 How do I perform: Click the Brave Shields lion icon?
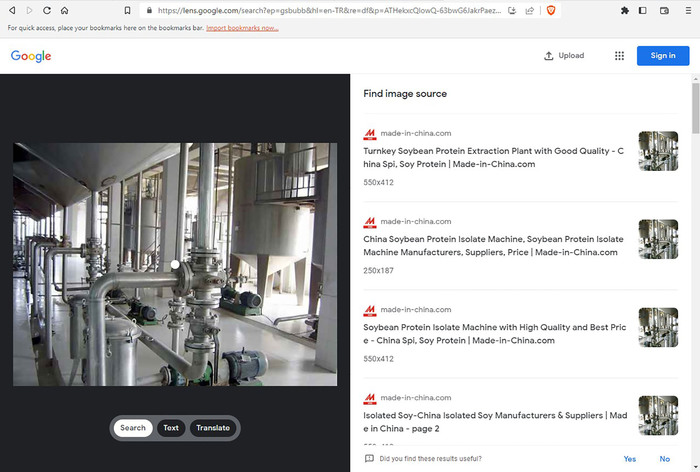551,10
